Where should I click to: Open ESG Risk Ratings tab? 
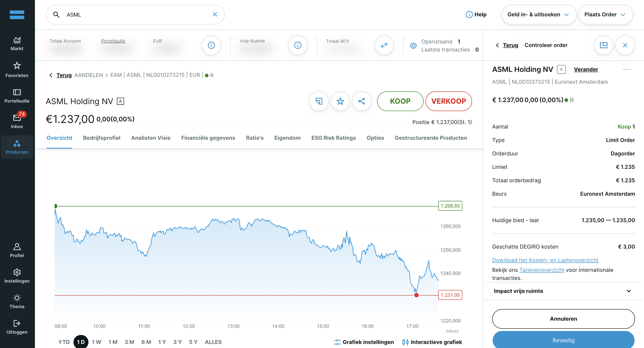point(333,138)
